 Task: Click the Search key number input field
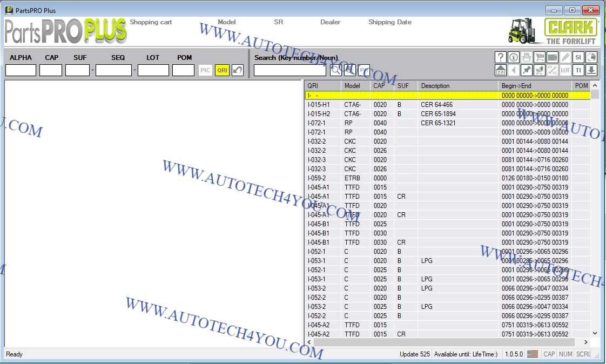290,70
